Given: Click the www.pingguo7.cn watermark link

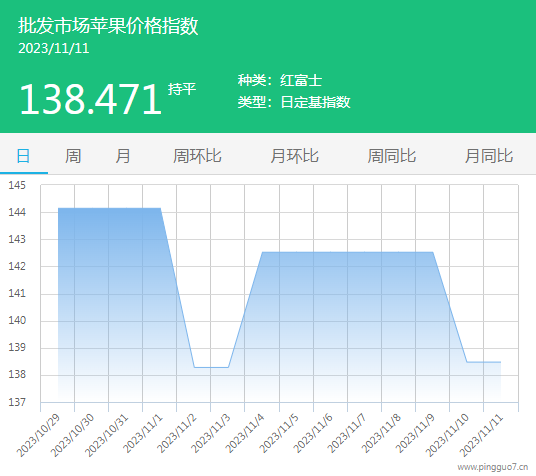Looking at the screenshot, I should (493, 467).
